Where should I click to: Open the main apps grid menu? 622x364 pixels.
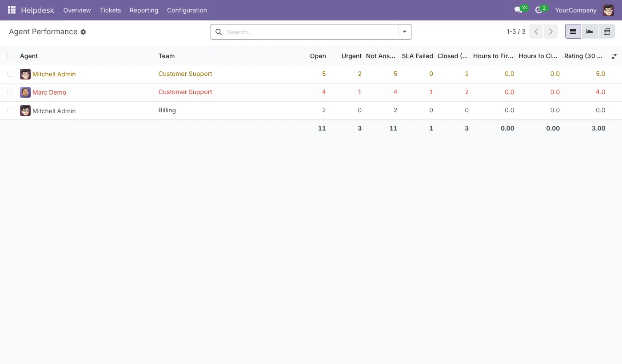point(12,10)
